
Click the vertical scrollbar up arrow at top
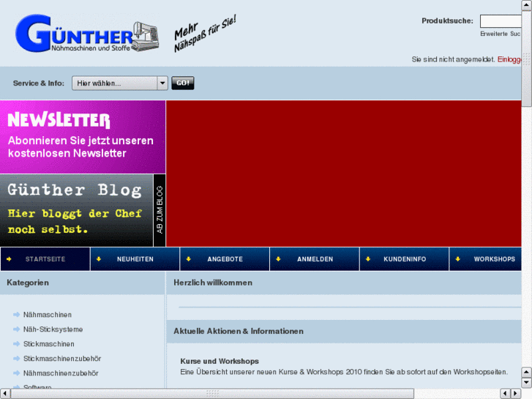527,5
